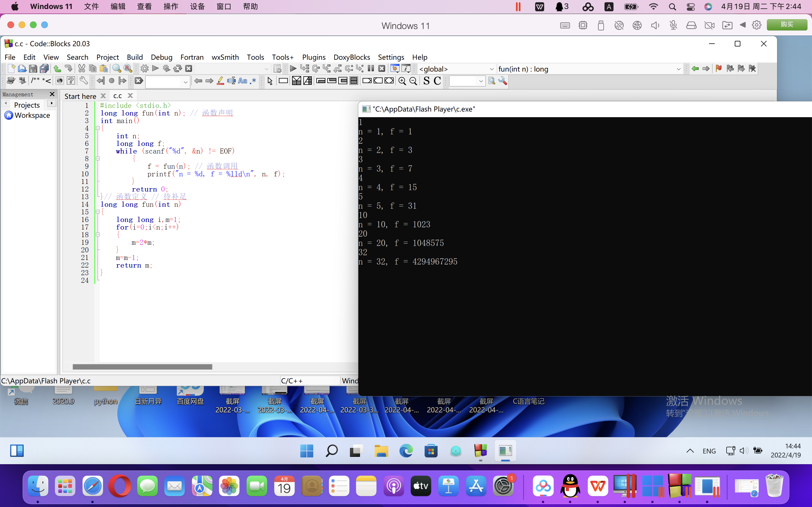Start debugger with Debug/Continue arrow

293,69
